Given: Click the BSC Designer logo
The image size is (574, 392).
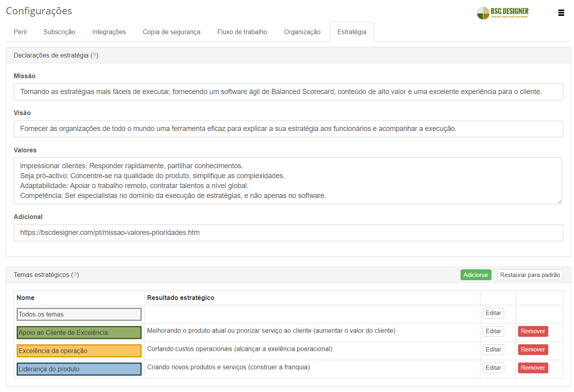Looking at the screenshot, I should pos(503,13).
